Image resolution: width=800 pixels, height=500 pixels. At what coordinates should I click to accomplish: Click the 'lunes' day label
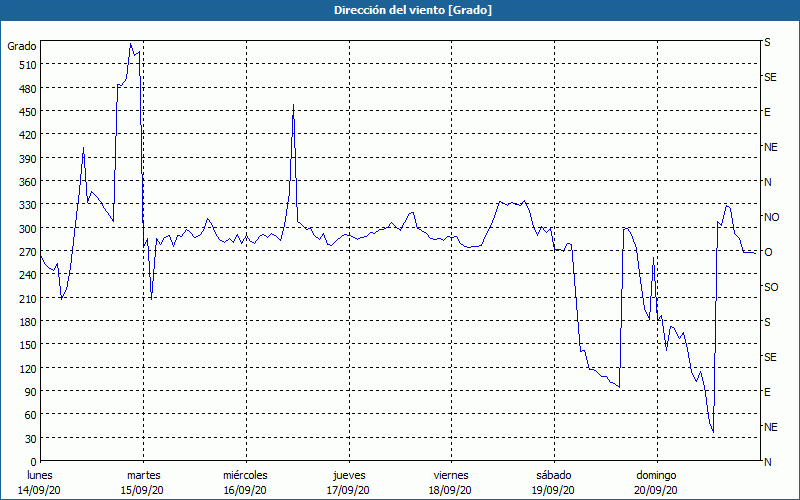[40, 476]
